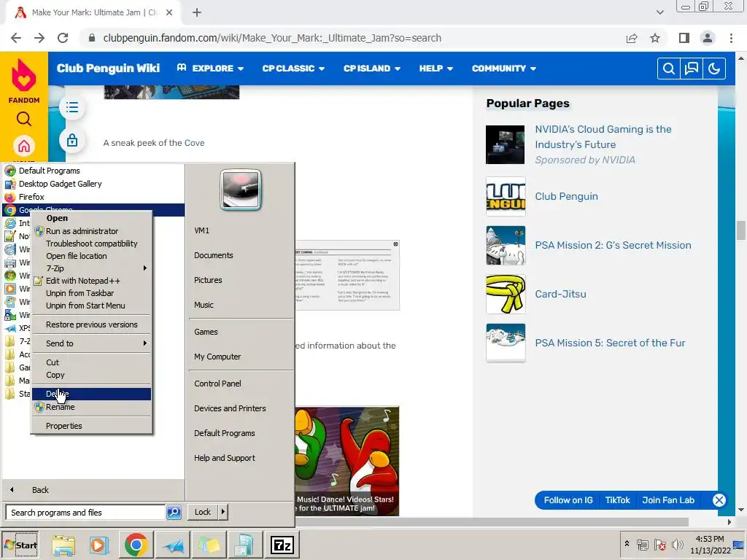The height and width of the screenshot is (560, 747).
Task: Dismiss the social follow bar
Action: tap(719, 500)
